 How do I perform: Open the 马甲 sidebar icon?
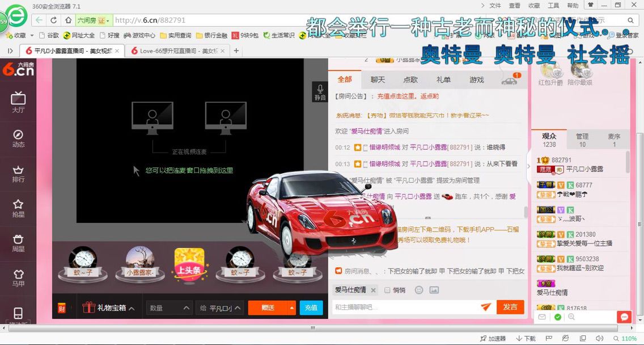tap(18, 278)
